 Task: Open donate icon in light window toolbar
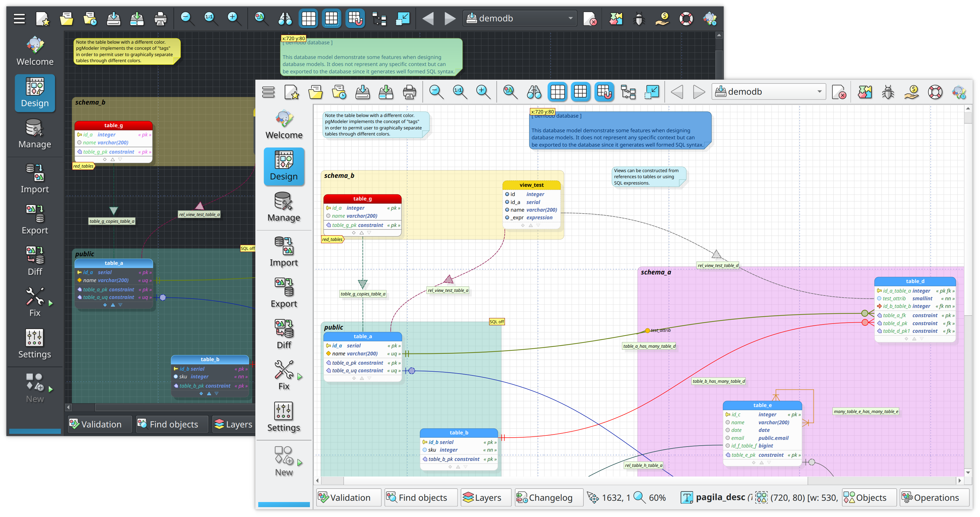coord(911,92)
